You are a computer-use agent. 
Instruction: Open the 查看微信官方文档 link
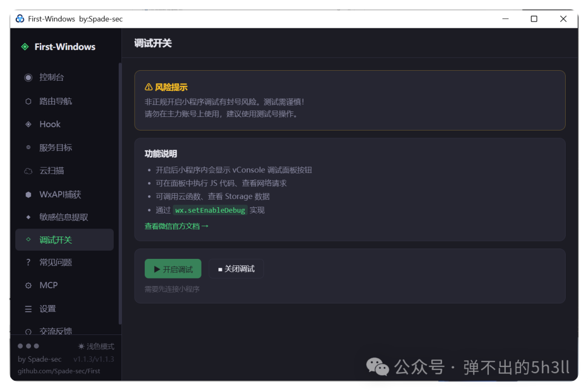pyautogui.click(x=176, y=226)
